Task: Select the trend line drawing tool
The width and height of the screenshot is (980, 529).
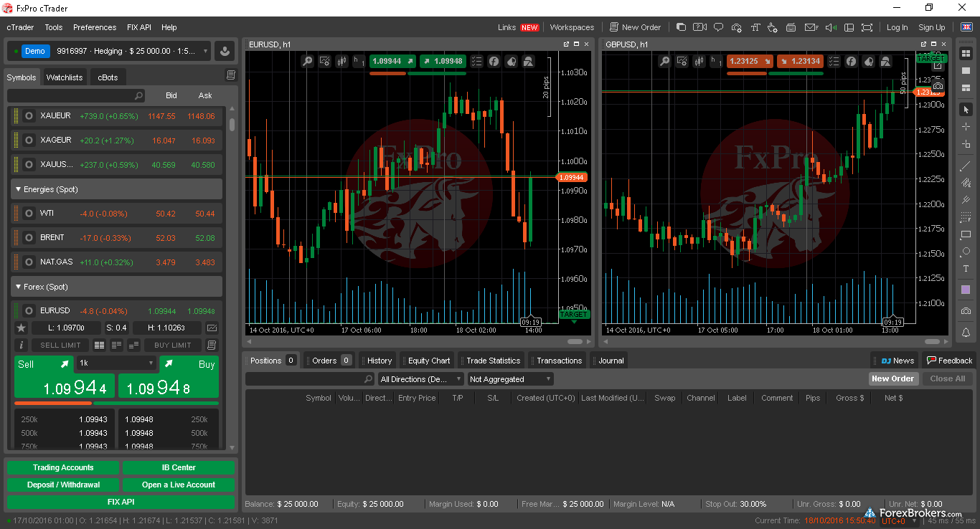Action: tap(966, 166)
